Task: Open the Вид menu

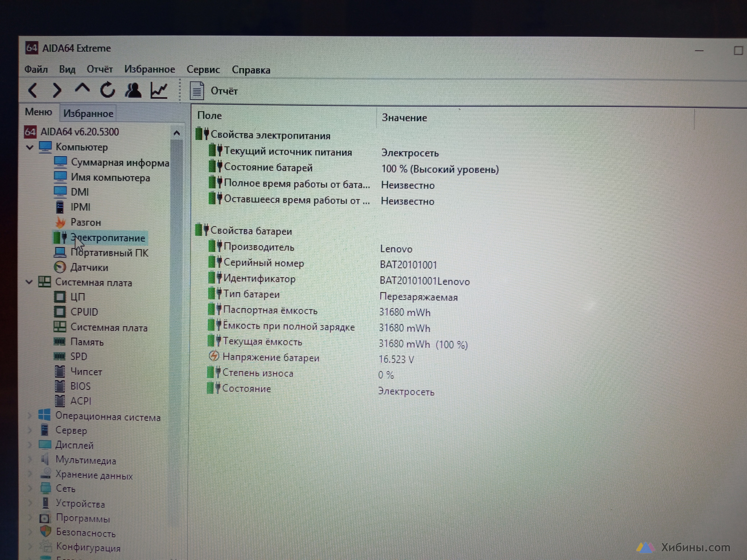Action: pos(67,69)
